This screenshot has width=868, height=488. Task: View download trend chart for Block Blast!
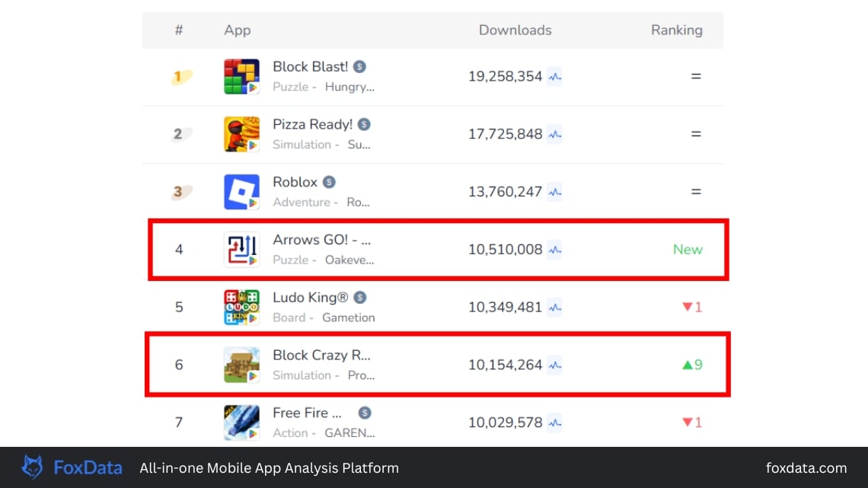(x=554, y=76)
